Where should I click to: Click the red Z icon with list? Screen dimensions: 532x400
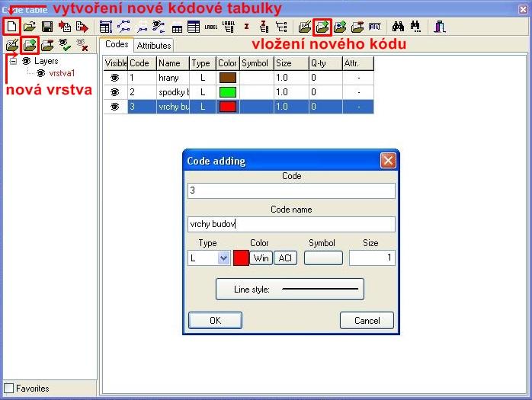(x=264, y=27)
